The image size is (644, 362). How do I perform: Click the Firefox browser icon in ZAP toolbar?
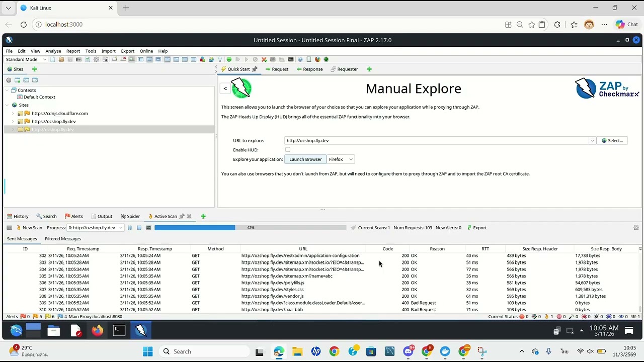[317, 59]
